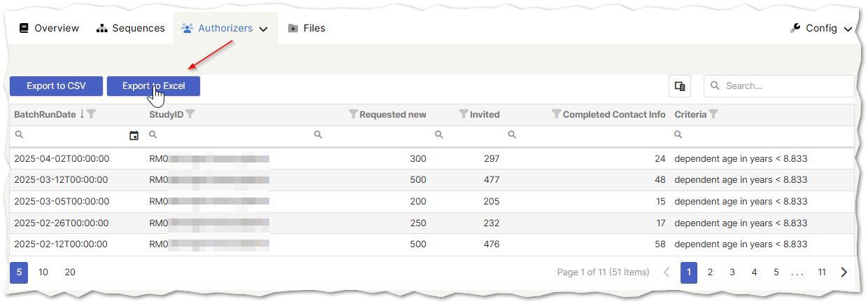This screenshot has width=868, height=304.
Task: Open the Criteria column filter funnel
Action: (713, 114)
